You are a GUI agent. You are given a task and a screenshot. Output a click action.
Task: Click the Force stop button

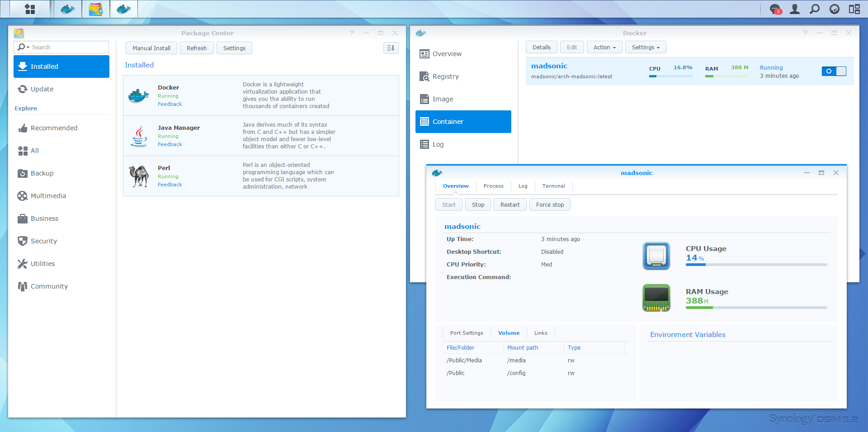(x=550, y=205)
